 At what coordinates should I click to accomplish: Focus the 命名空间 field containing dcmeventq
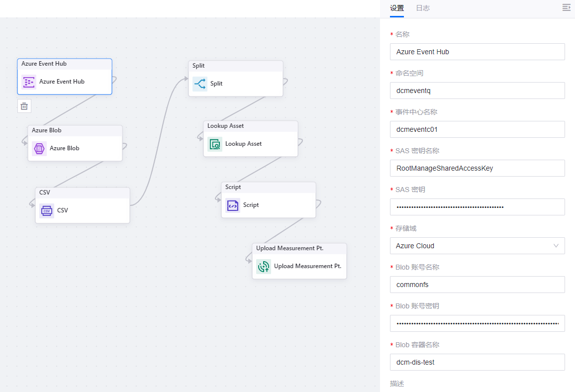coord(477,91)
